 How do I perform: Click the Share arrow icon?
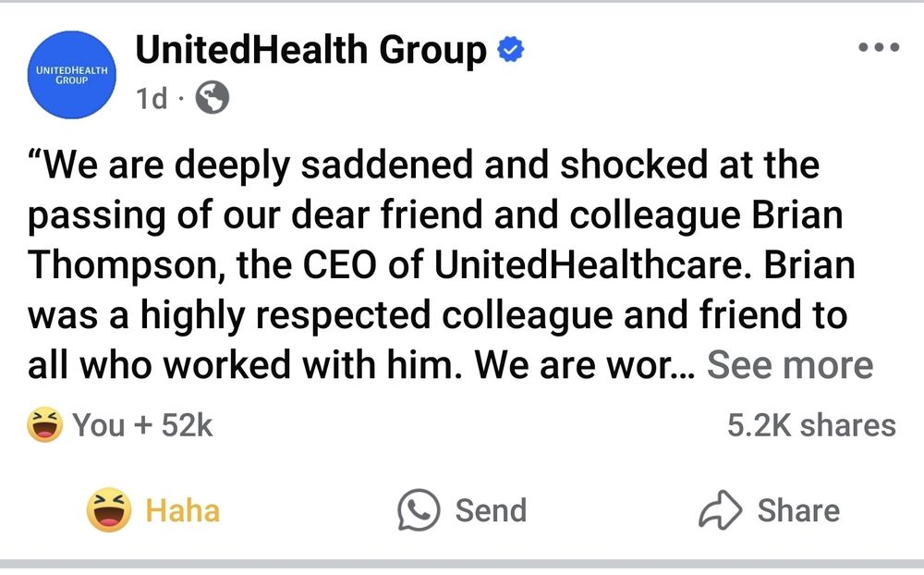(720, 509)
